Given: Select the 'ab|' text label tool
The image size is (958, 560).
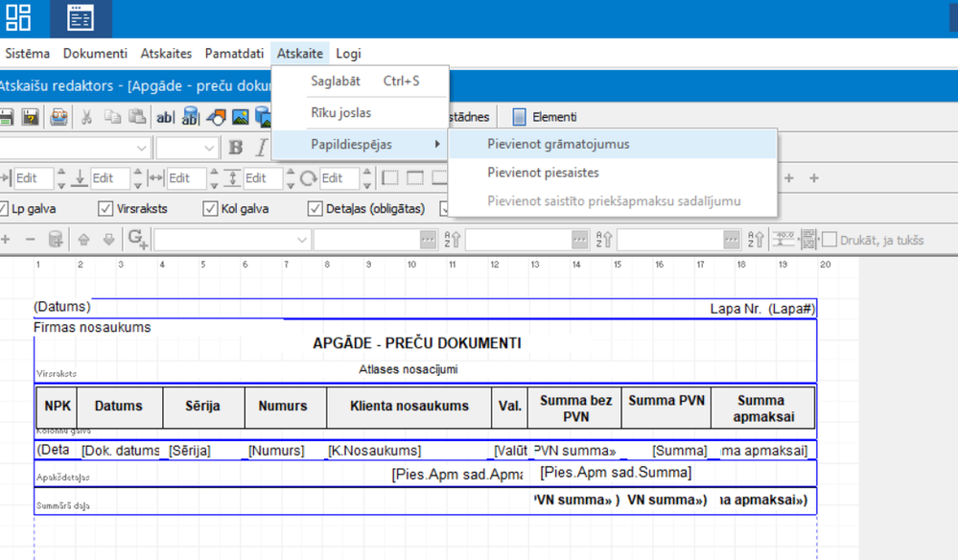Looking at the screenshot, I should tap(165, 117).
